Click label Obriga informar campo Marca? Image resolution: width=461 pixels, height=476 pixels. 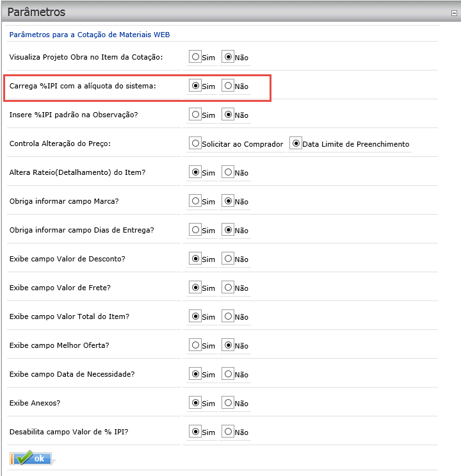tap(64, 201)
